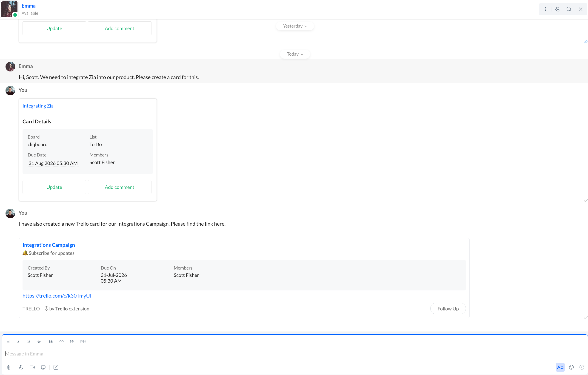The image size is (588, 375).
Task: Open Emma's profile photo in the header
Action: click(9, 9)
